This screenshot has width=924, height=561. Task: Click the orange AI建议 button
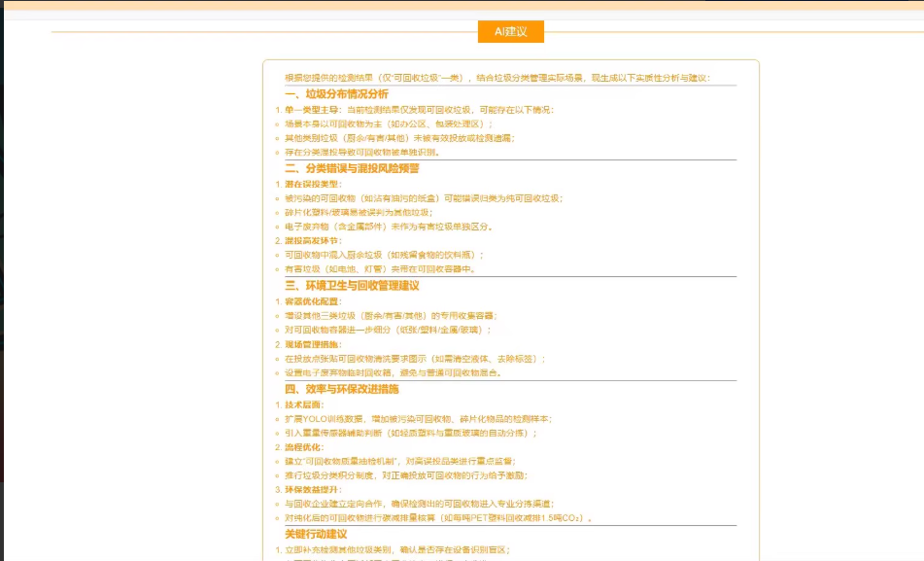[509, 31]
